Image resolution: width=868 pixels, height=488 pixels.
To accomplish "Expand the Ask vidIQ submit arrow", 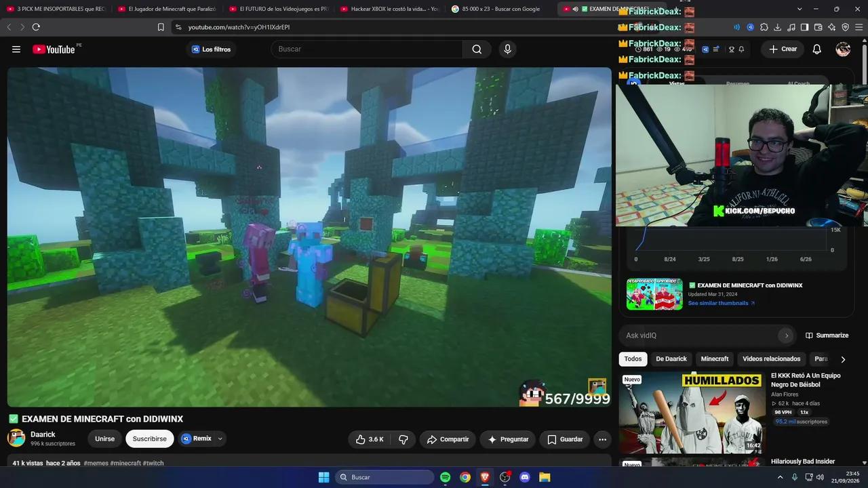I will 787,335.
